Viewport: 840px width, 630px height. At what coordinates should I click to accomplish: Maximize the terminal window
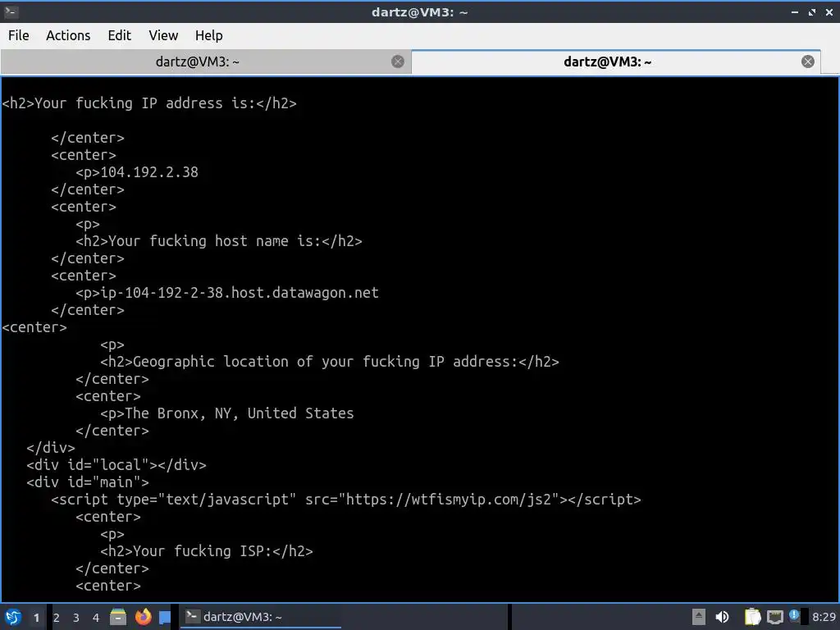click(812, 11)
